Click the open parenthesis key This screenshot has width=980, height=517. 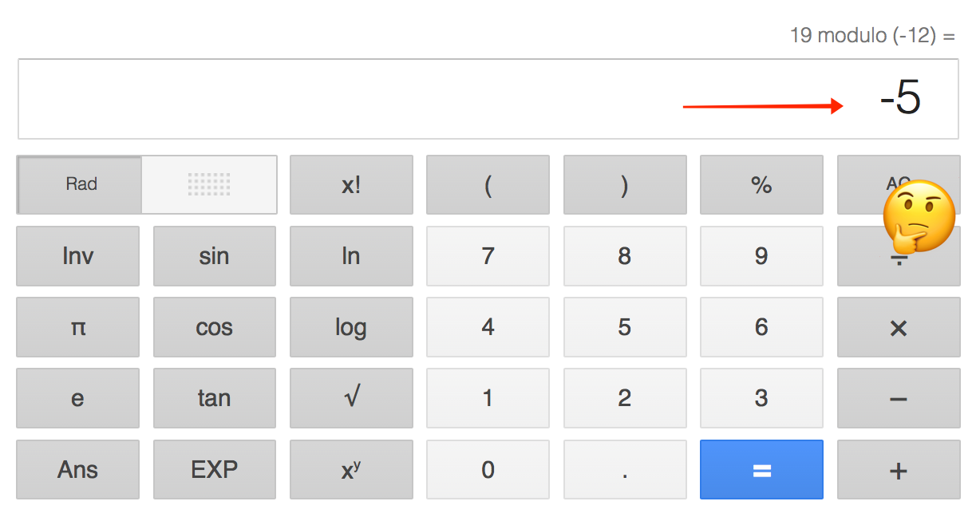pos(488,185)
